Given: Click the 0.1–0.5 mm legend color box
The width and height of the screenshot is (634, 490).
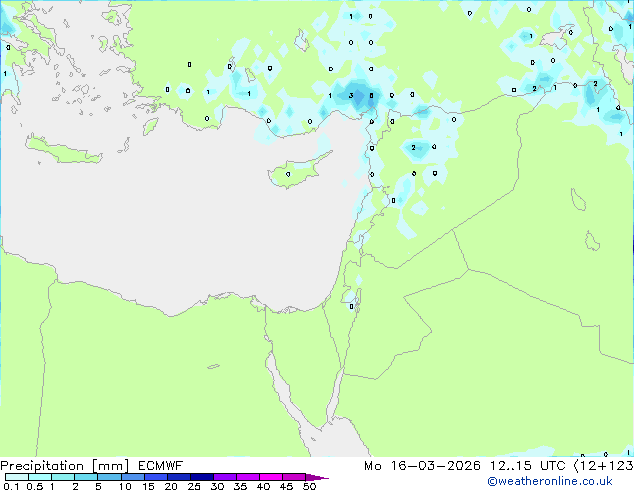Looking at the screenshot, I should (17, 477).
